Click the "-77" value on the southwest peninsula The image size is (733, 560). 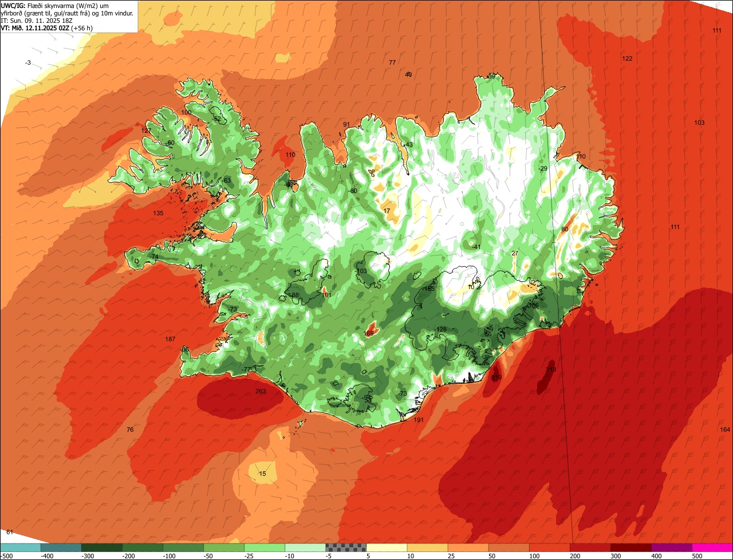pyautogui.click(x=246, y=369)
